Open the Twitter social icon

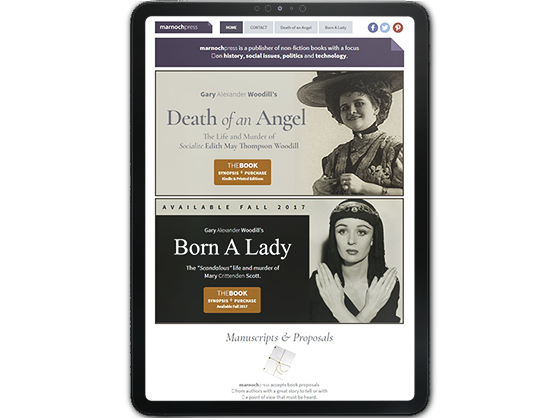385,28
